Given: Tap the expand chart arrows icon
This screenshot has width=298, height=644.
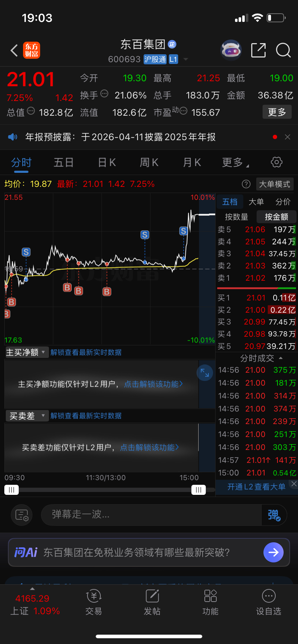Looking at the screenshot, I should 205,373.
